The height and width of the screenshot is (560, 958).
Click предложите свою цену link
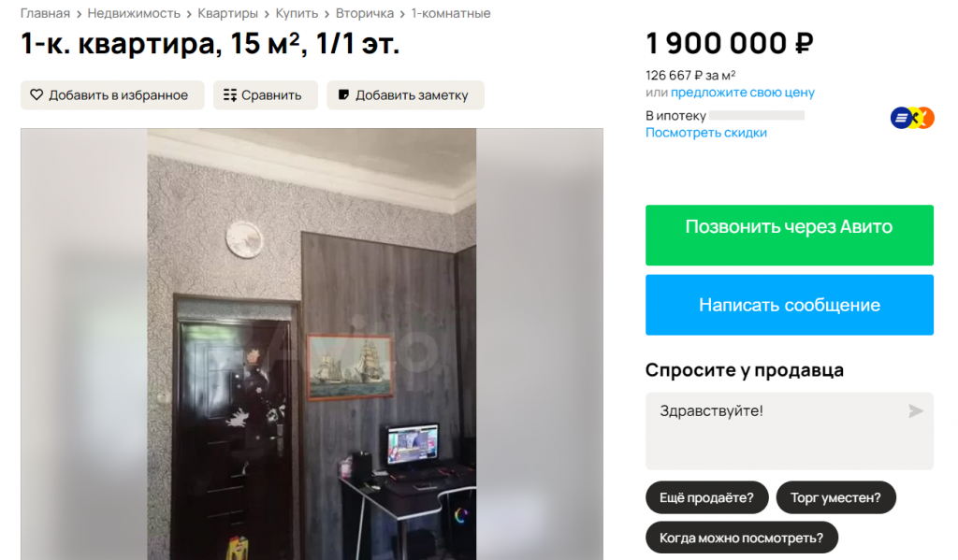(742, 93)
